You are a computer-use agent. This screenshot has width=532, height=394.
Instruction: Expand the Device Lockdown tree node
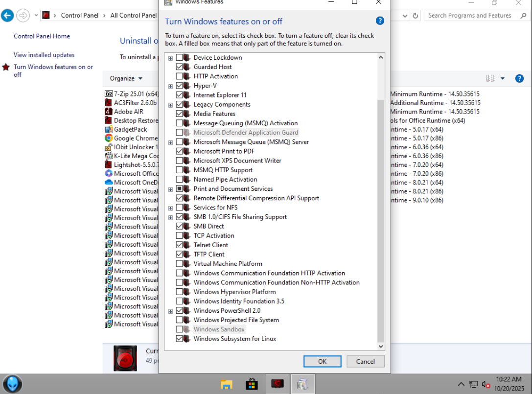[x=170, y=58]
